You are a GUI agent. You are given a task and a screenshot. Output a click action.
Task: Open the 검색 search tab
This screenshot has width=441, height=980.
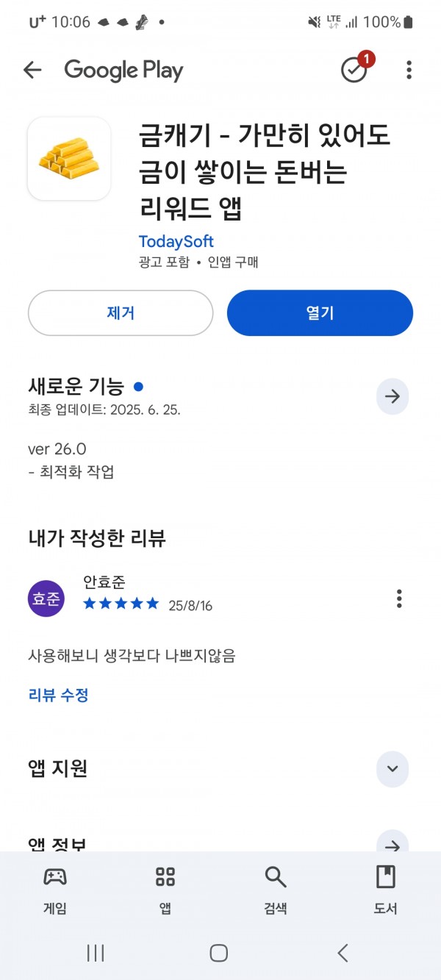[276, 889]
